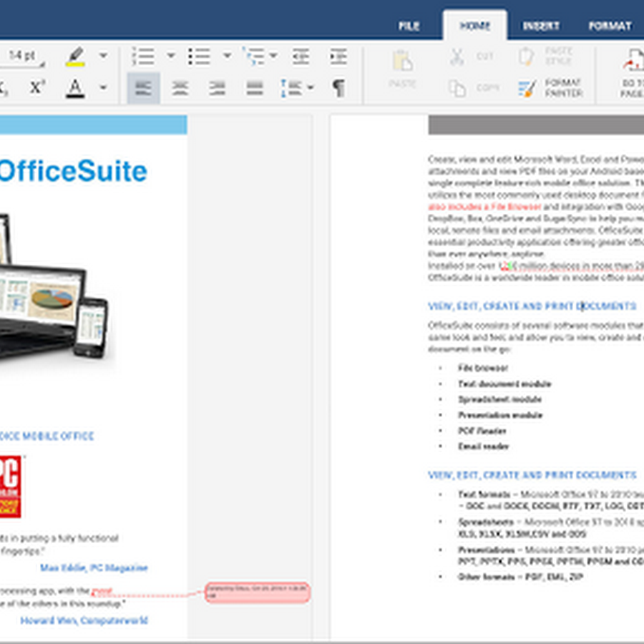Expand the multilevel list options arrow
This screenshot has height=644, width=644.
coord(273,55)
